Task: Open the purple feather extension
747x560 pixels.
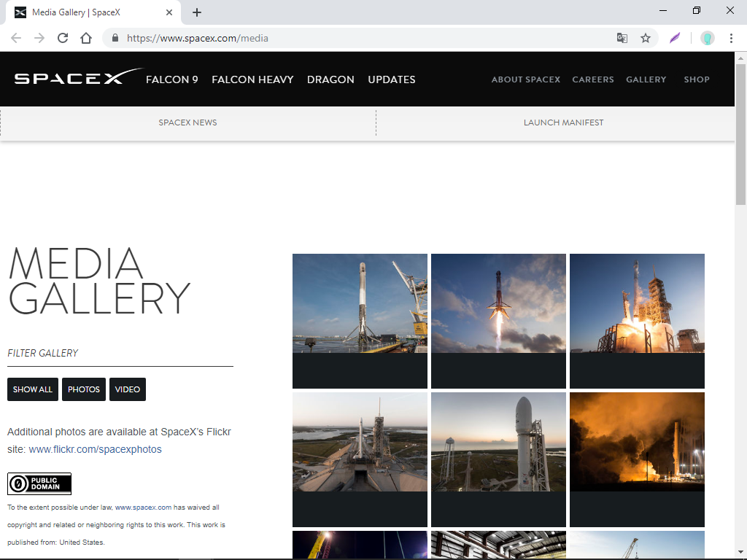Action: pos(675,38)
